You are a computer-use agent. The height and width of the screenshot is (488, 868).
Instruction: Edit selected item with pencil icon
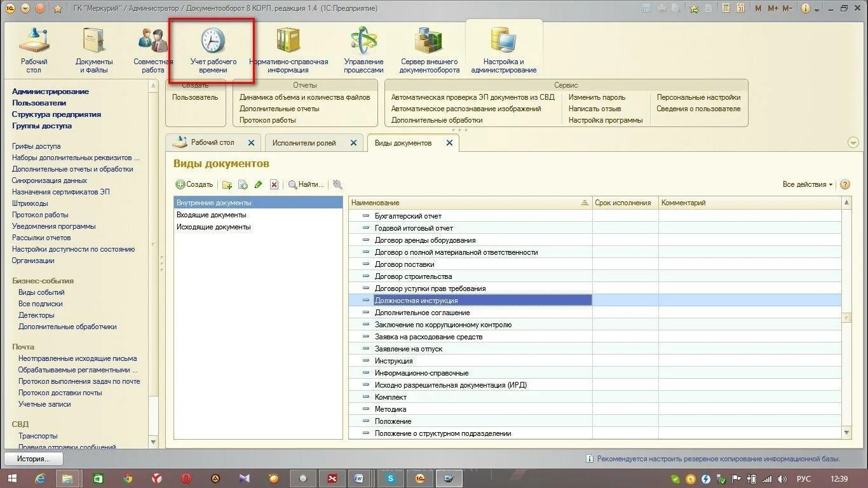coord(258,184)
